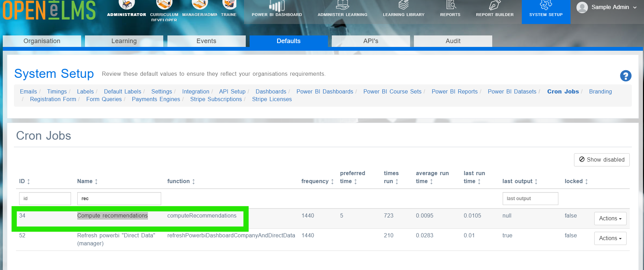Viewport: 644px width, 270px height.
Task: Switch to the Learning tab
Action: click(x=124, y=41)
